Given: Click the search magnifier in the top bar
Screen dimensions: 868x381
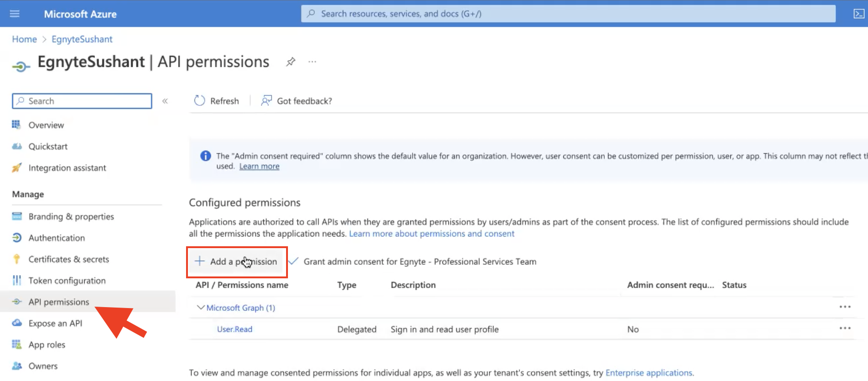Looking at the screenshot, I should click(x=311, y=13).
